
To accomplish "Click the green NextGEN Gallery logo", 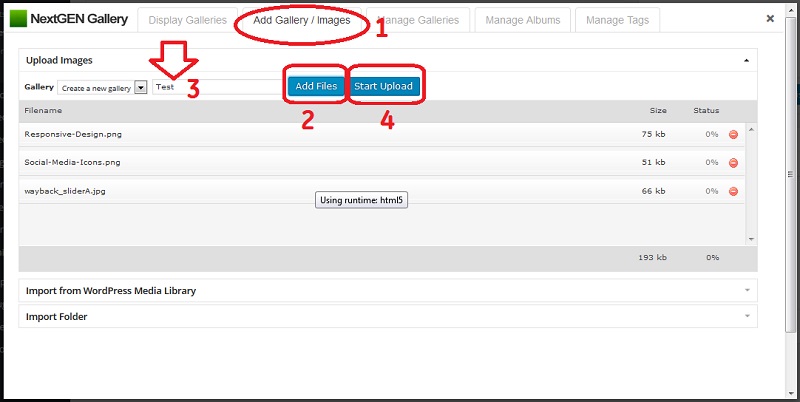I will (18, 19).
